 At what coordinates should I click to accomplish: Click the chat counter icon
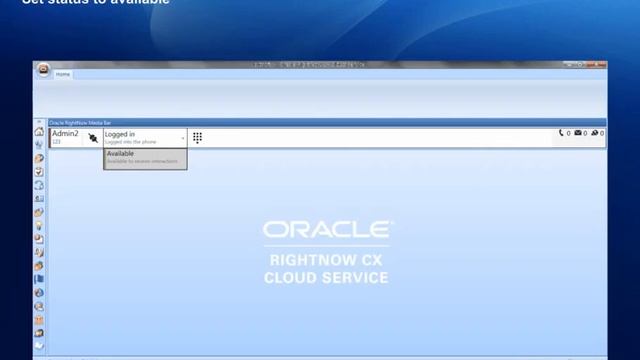pyautogui.click(x=595, y=133)
